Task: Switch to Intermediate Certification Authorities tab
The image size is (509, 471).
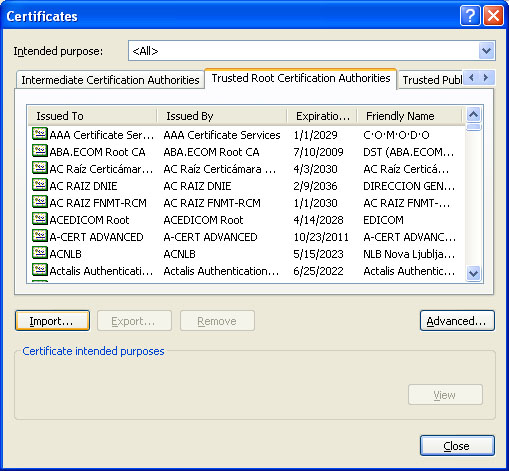Action: 110,80
